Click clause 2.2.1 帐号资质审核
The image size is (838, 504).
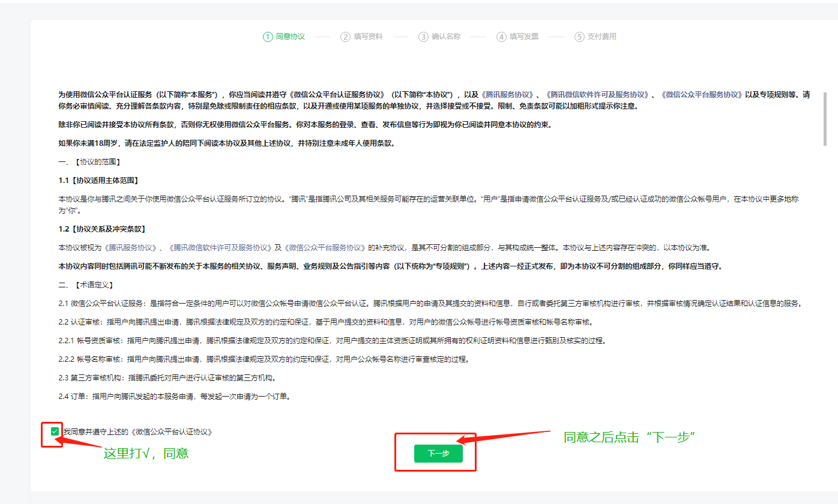pyautogui.click(x=332, y=341)
